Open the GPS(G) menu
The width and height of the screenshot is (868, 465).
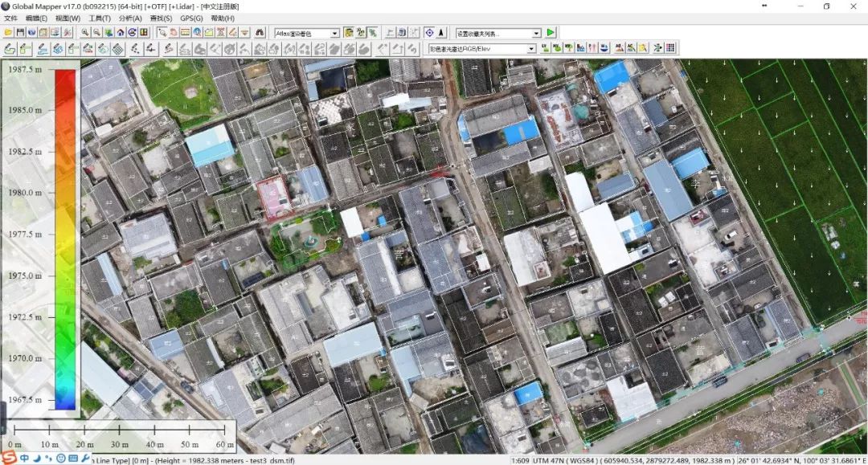(x=191, y=18)
